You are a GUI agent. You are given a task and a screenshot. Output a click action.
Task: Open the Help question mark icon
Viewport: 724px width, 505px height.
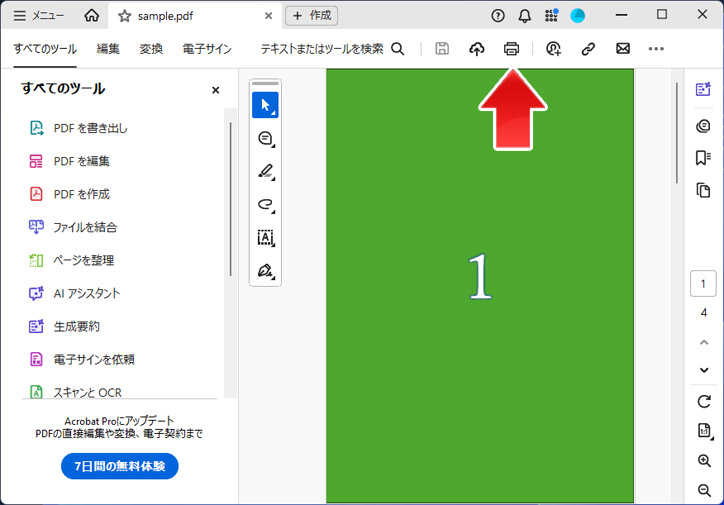498,16
